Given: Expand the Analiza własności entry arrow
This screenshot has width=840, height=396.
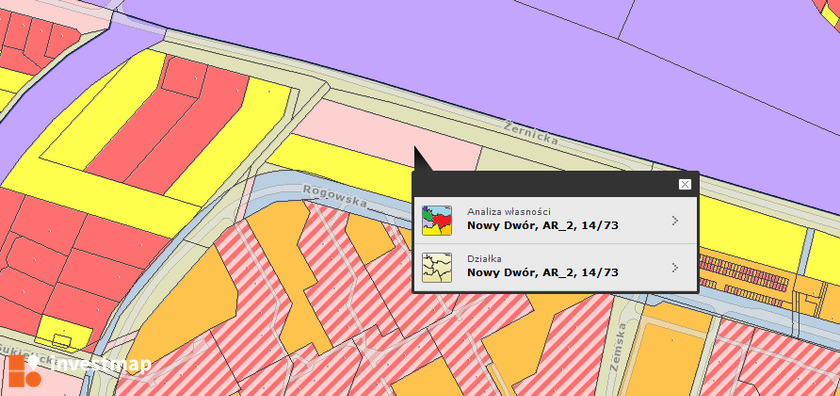Looking at the screenshot, I should (x=675, y=220).
